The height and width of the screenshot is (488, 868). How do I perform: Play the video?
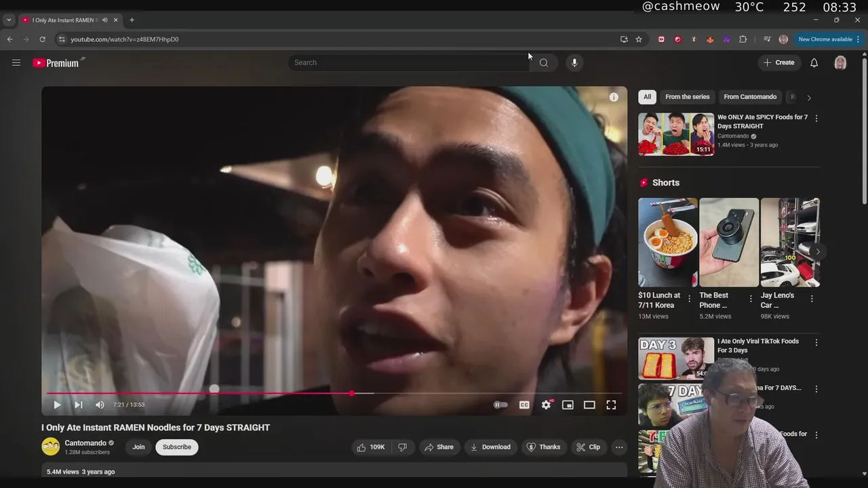click(57, 405)
